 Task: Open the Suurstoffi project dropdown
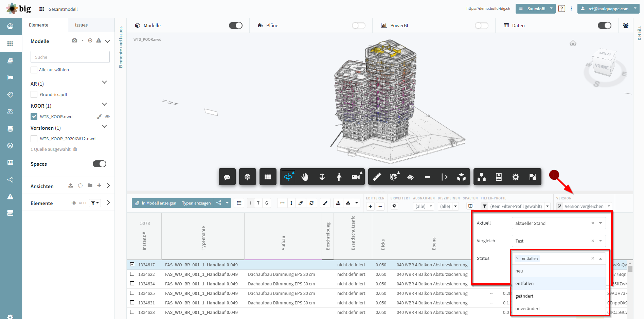point(535,8)
